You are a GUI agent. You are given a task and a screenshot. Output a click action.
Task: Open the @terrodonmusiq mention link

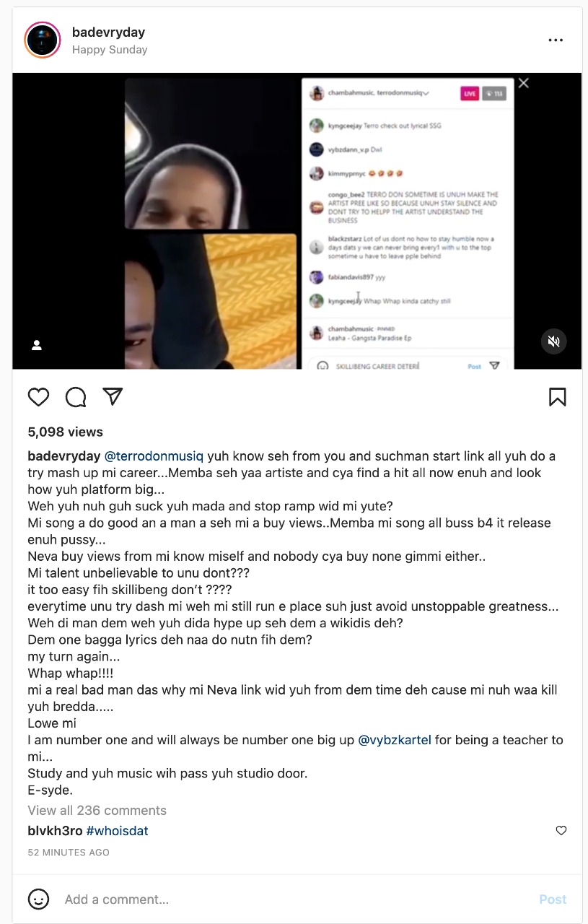coord(154,456)
